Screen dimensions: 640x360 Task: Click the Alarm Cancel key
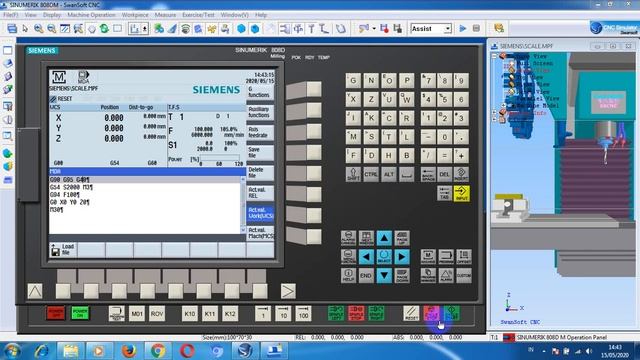(349, 238)
